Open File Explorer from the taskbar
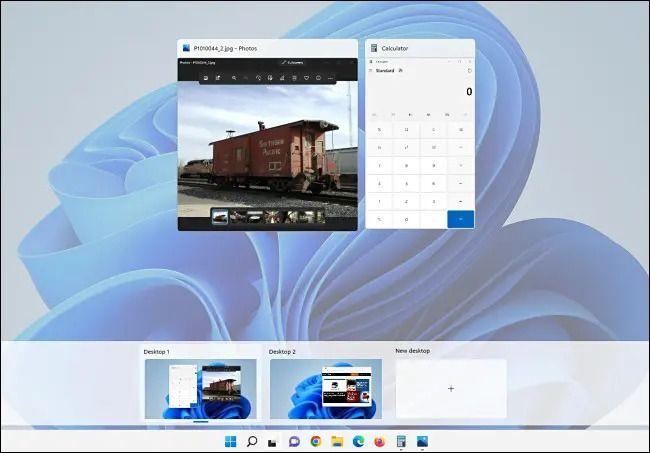The width and height of the screenshot is (650, 453). [337, 441]
